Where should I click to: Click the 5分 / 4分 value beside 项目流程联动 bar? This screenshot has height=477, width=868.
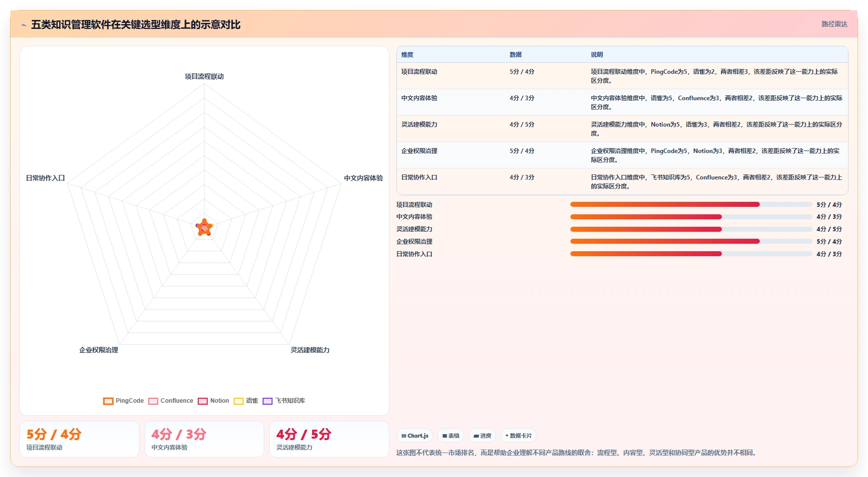pyautogui.click(x=829, y=205)
